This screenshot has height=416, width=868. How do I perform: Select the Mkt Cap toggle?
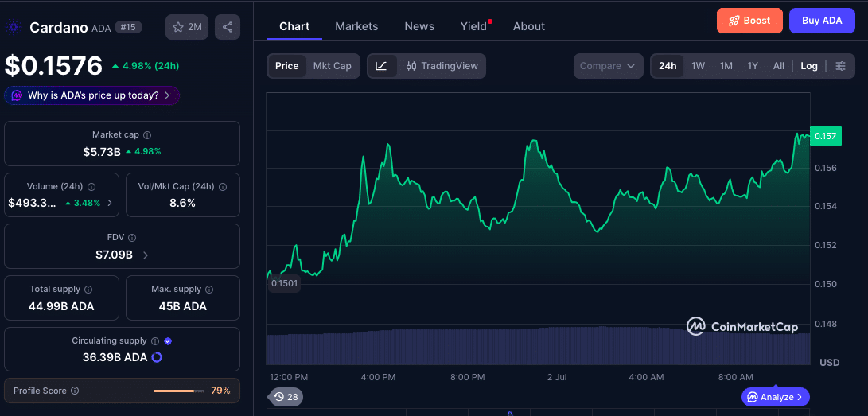click(x=332, y=66)
